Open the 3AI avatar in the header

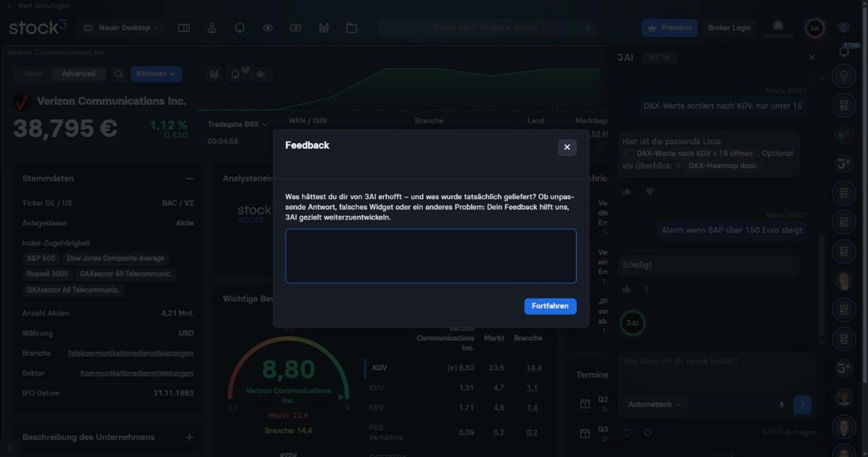[x=814, y=28]
